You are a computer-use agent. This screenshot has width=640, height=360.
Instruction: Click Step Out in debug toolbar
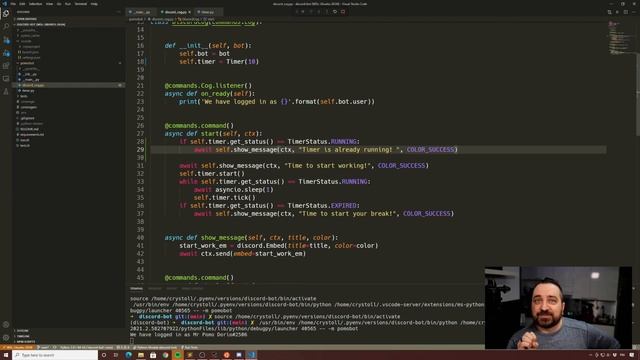[327, 11]
